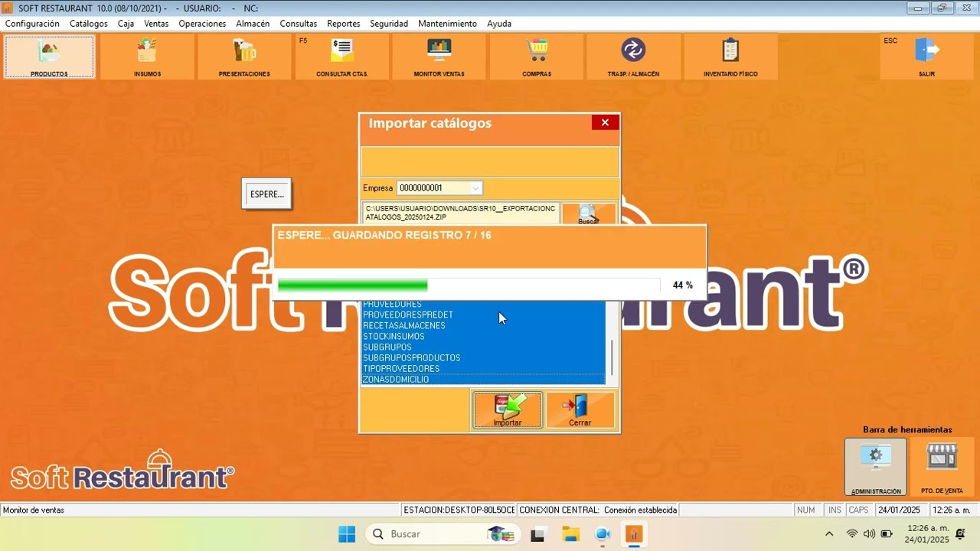Open the Almacén menu

[x=253, y=24]
